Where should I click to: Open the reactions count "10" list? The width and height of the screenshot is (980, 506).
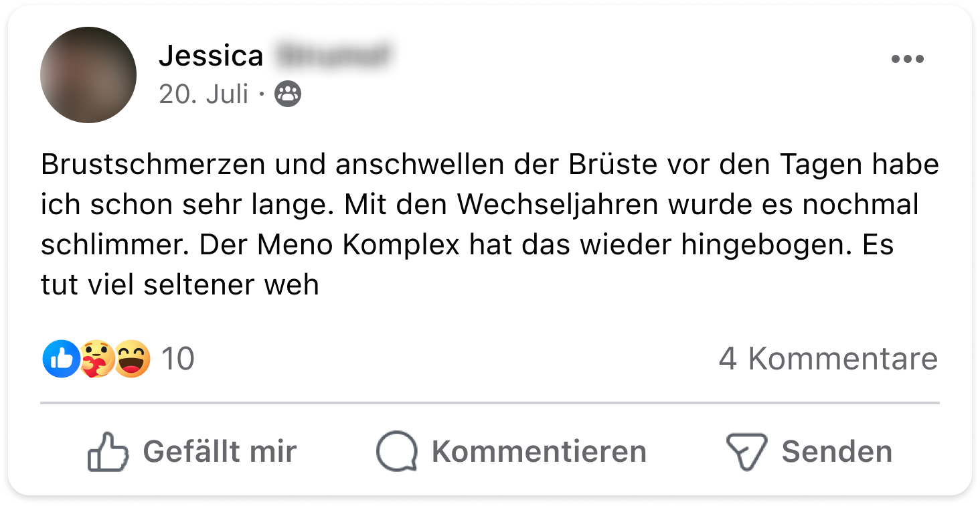pyautogui.click(x=178, y=359)
